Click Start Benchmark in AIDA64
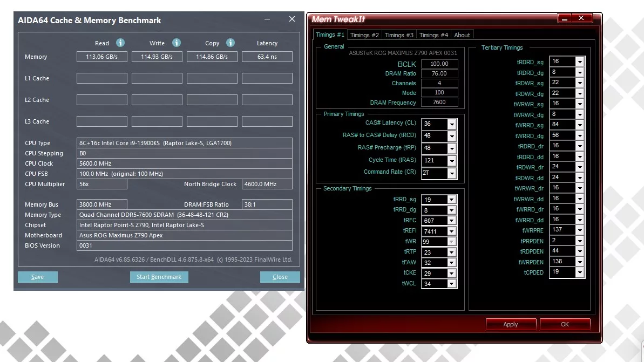This screenshot has height=362, width=644. tap(159, 277)
